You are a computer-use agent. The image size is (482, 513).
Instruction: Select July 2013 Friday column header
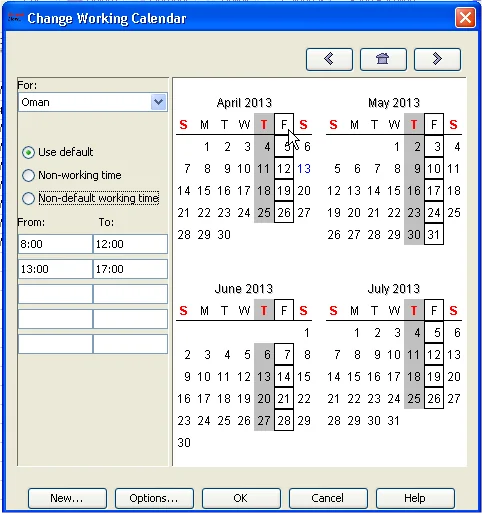pyautogui.click(x=434, y=310)
